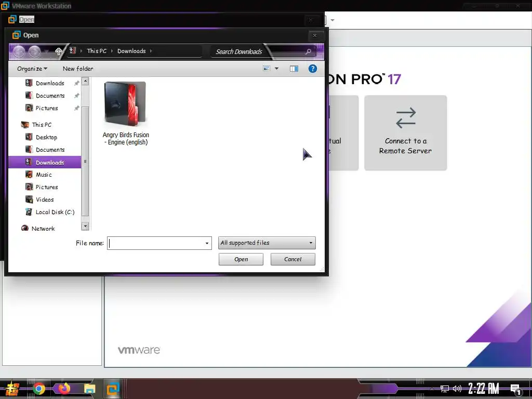
Task: Click the Forward navigation button in Open dialog
Action: click(x=35, y=51)
